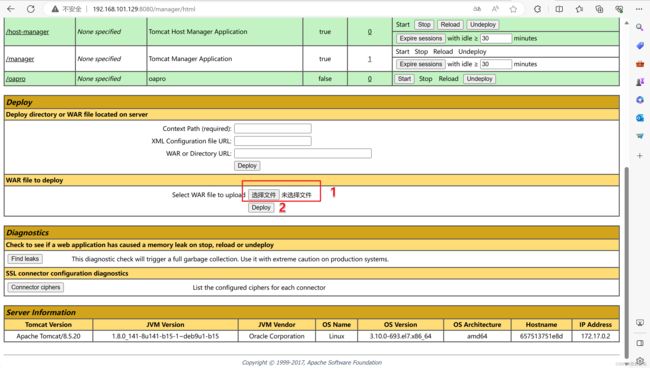Select the OS version 3.10.0-693.el7.x86_64 cell
Screen dimensions: 650x368
[x=400, y=336]
